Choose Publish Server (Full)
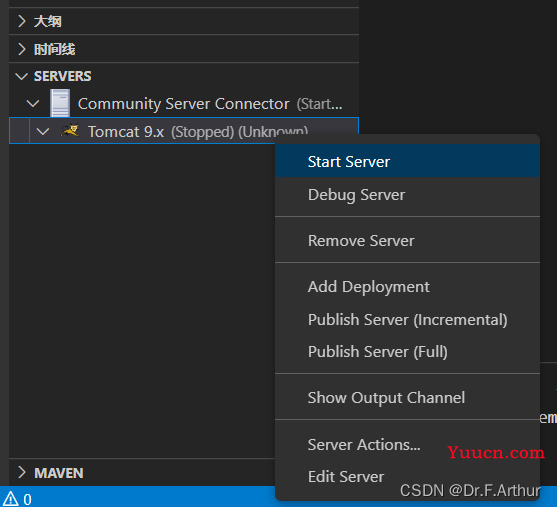The image size is (557, 507). tap(407, 352)
